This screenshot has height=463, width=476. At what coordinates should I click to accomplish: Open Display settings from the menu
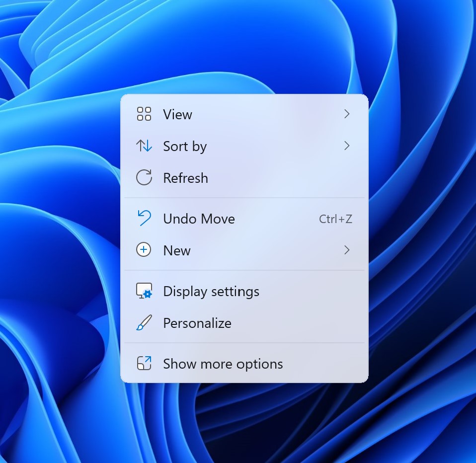(x=244, y=291)
